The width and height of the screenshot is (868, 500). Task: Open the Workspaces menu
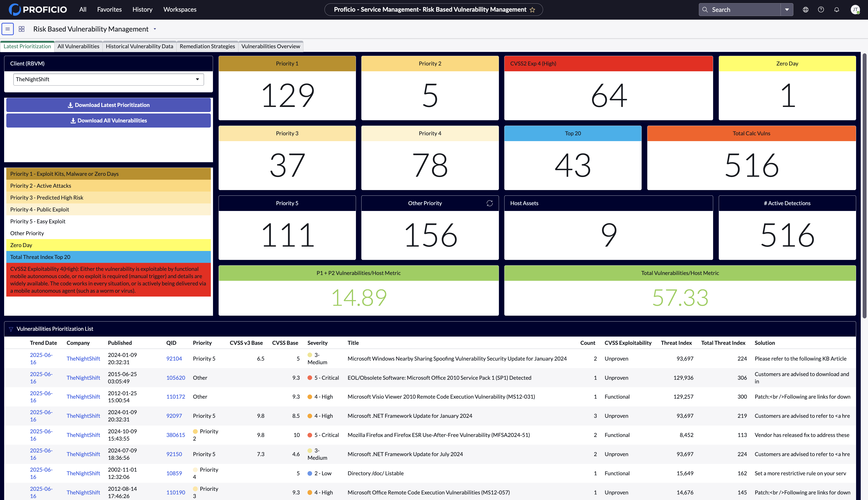click(180, 10)
